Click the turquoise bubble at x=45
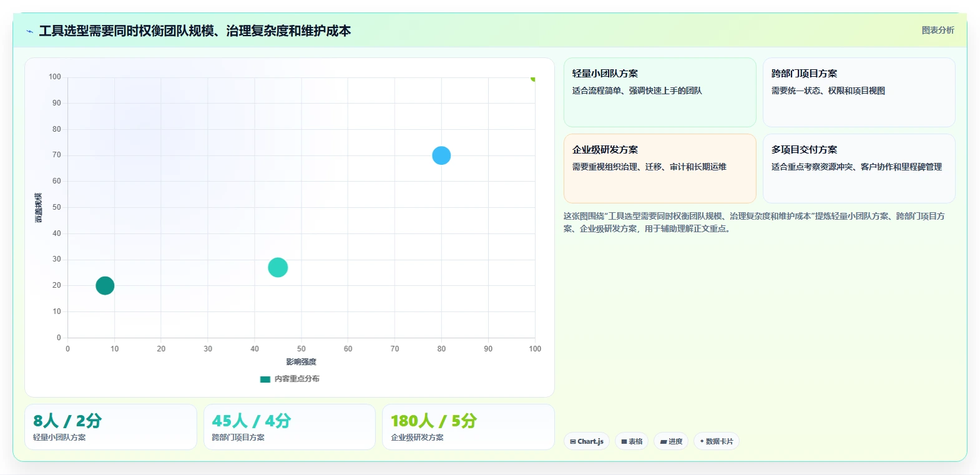The height and width of the screenshot is (475, 980). click(x=278, y=267)
